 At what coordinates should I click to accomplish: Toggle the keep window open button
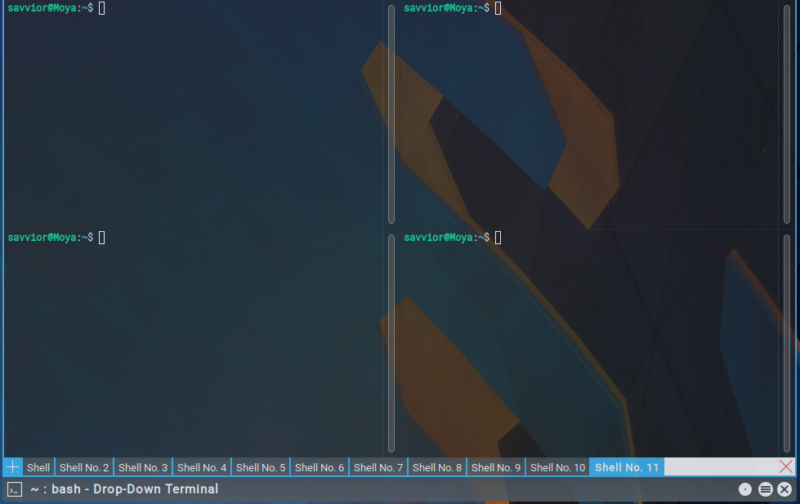[745, 489]
